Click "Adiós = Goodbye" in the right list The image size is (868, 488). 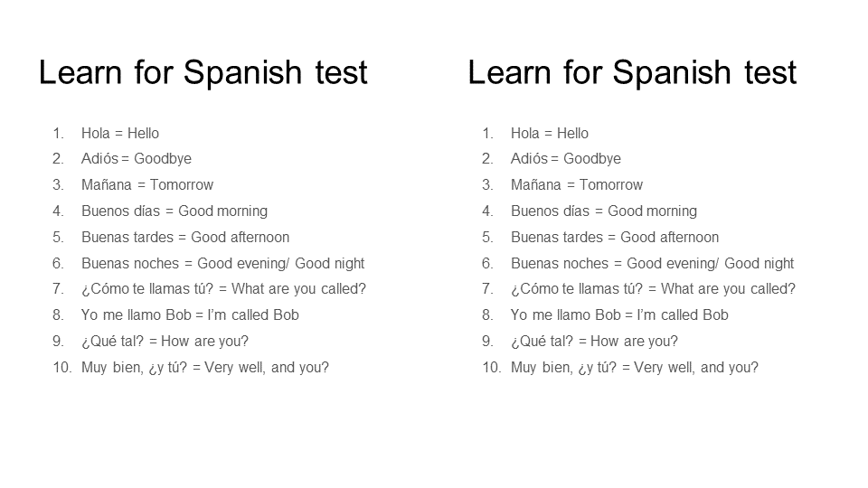point(566,159)
